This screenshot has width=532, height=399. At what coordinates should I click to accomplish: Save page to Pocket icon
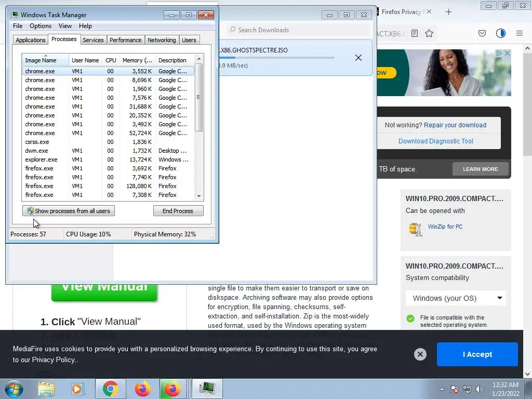tap(482, 33)
